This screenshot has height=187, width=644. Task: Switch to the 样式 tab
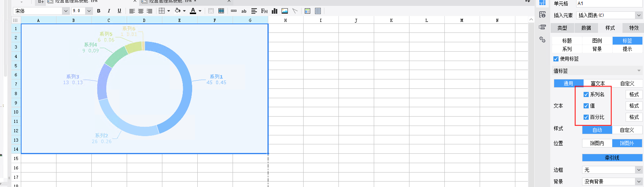point(610,28)
